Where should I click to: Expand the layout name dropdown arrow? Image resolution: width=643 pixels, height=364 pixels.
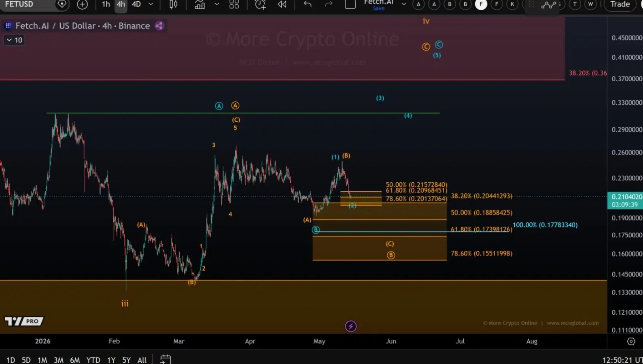pyautogui.click(x=404, y=4)
